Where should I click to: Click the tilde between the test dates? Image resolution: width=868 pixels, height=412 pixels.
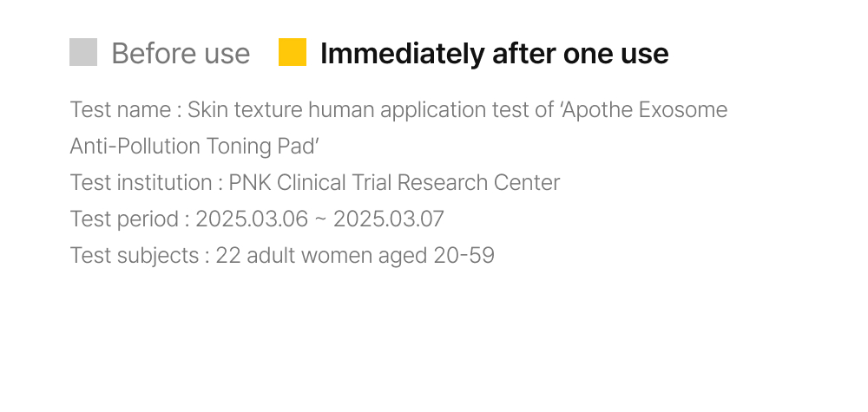(320, 220)
